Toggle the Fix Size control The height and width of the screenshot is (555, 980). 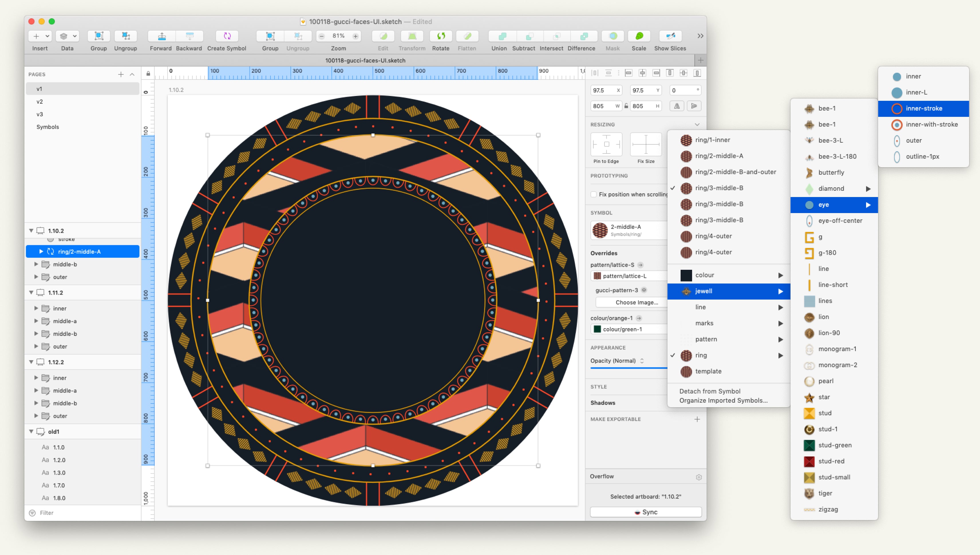click(x=646, y=144)
